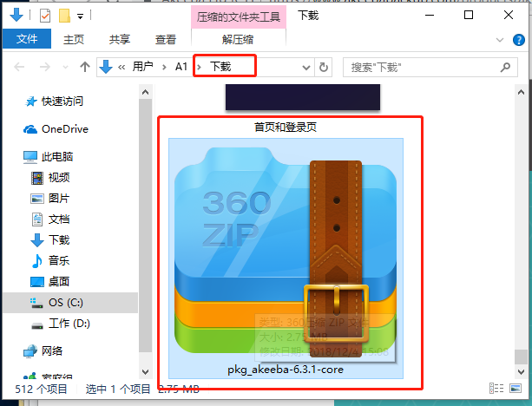Select OS (C:) drive in navigation pane
The width and height of the screenshot is (532, 406).
pos(70,302)
